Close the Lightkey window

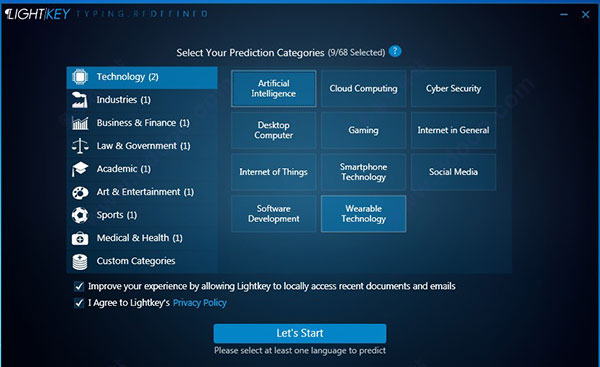click(585, 15)
